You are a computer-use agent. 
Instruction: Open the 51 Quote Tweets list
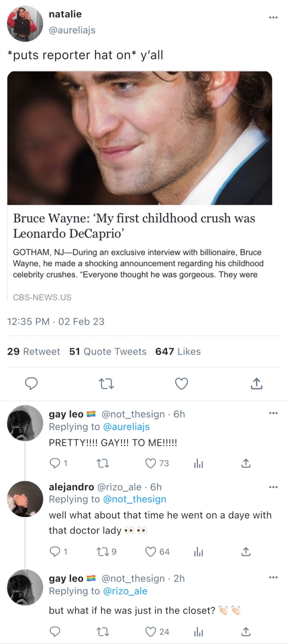click(108, 352)
